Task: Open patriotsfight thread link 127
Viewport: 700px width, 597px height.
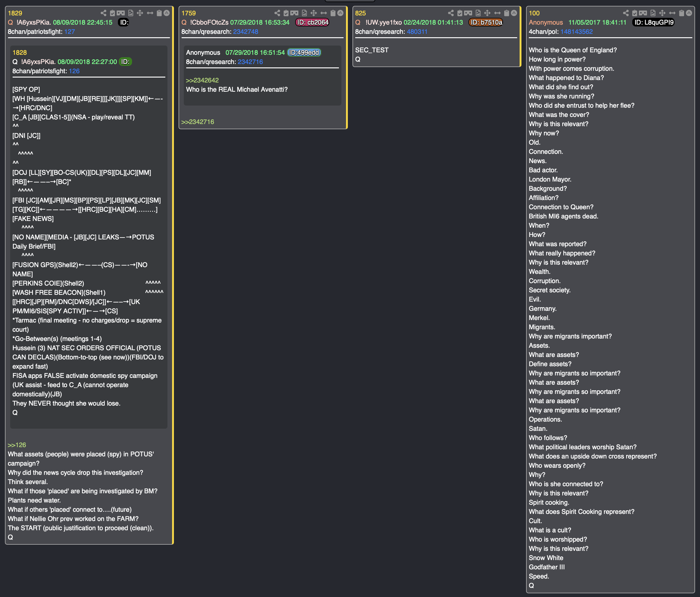Action: coord(70,32)
